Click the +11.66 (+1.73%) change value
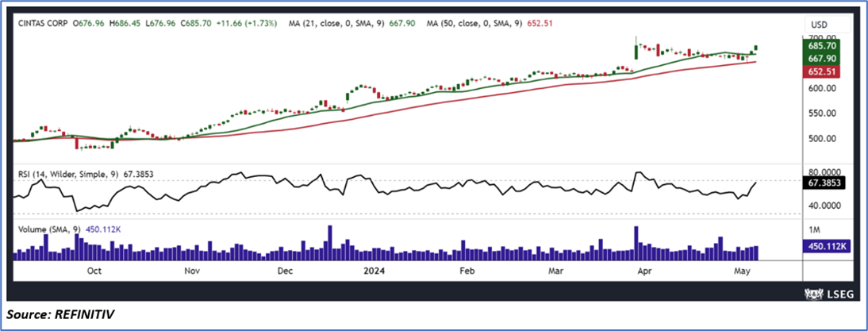 pos(248,24)
